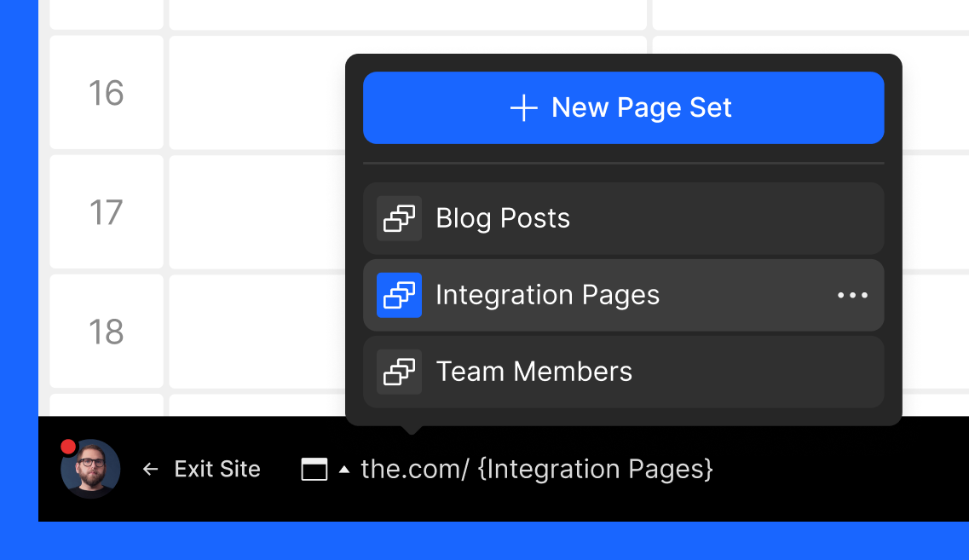The image size is (969, 560).
Task: Click the Blog Posts page set icon
Action: 399,218
